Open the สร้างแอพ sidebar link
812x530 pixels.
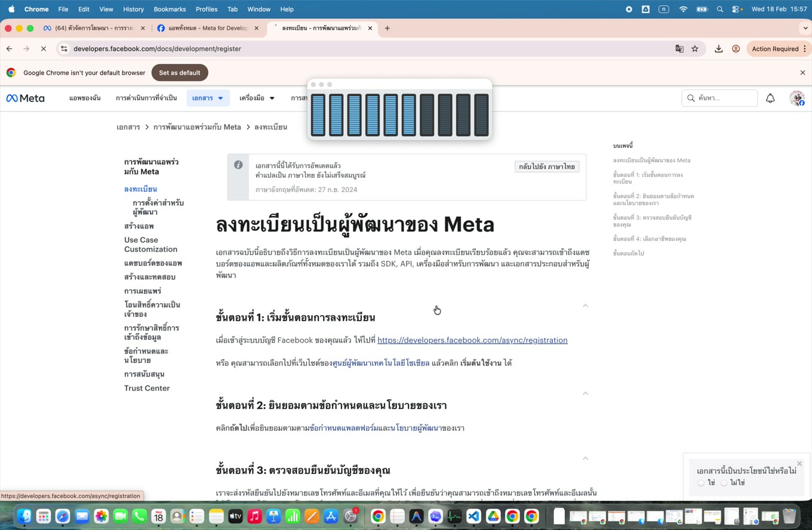(139, 226)
